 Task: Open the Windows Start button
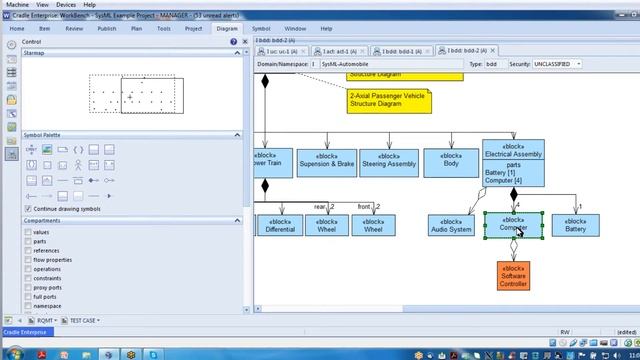coord(16,354)
